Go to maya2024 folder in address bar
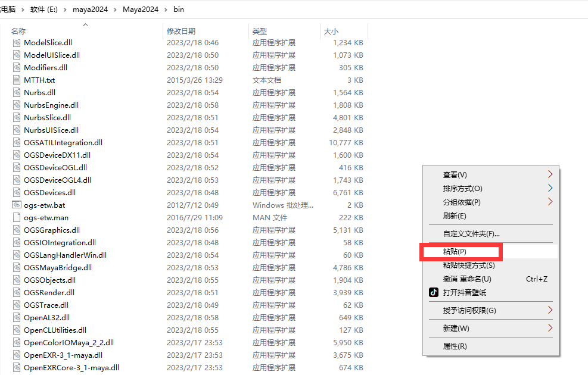 point(90,10)
